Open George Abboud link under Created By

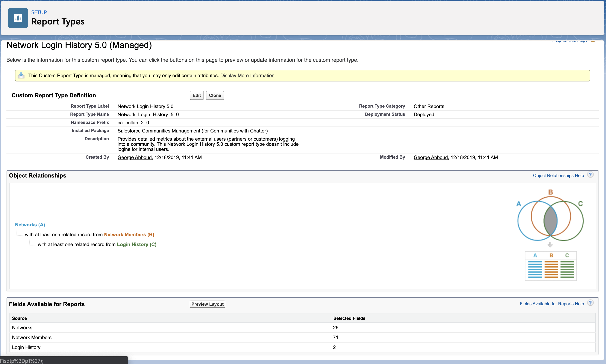click(x=134, y=158)
